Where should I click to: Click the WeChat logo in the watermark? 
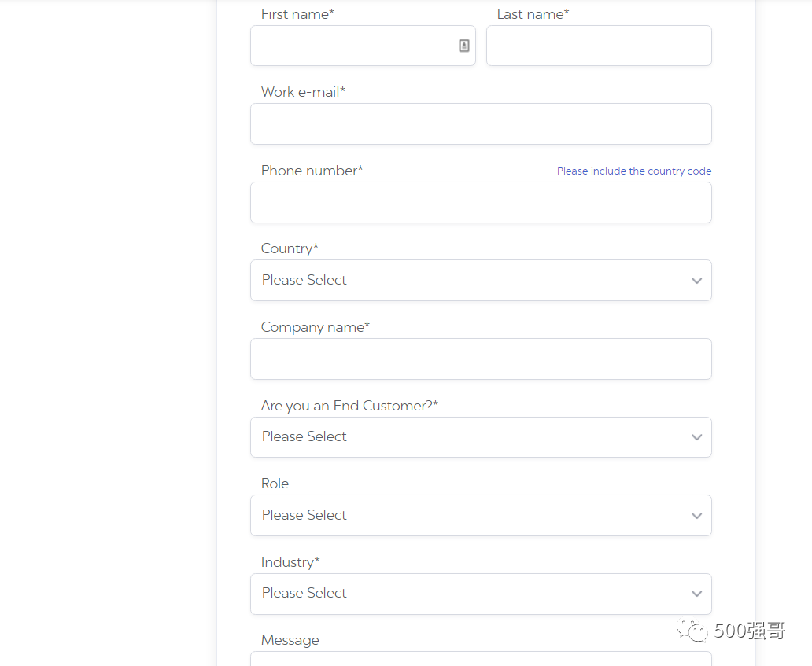pyautogui.click(x=694, y=630)
